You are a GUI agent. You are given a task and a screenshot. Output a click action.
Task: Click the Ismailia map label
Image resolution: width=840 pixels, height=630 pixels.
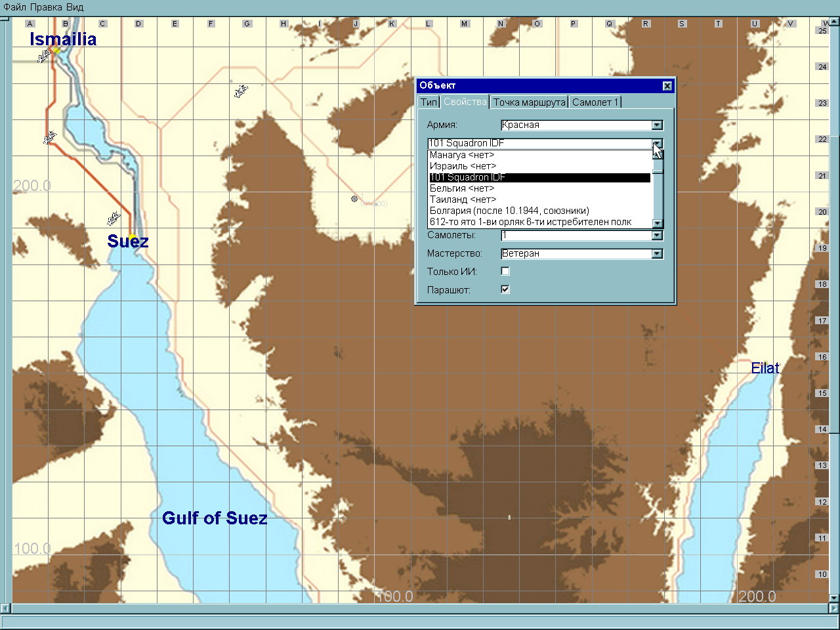(x=63, y=39)
